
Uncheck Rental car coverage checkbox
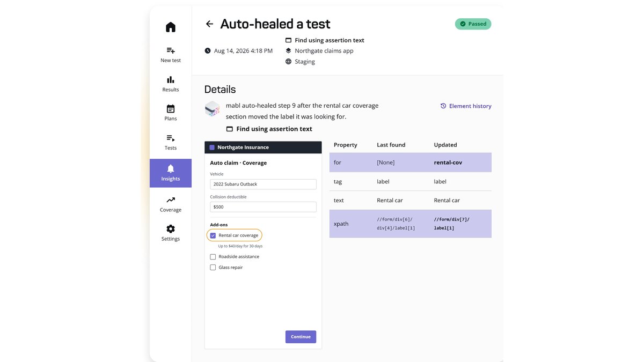click(x=213, y=235)
